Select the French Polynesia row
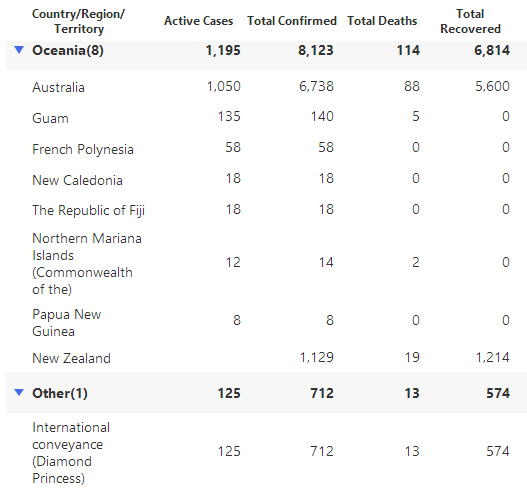 click(x=266, y=148)
